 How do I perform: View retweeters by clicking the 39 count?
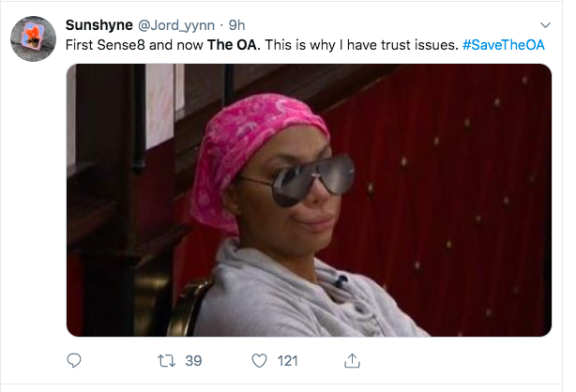click(x=193, y=361)
